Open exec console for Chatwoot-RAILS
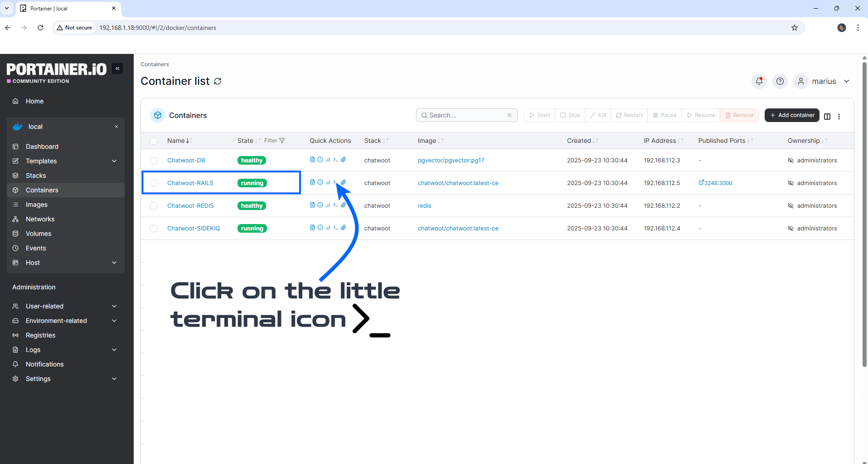Screen dimensions: 868x464 [x=335, y=182]
